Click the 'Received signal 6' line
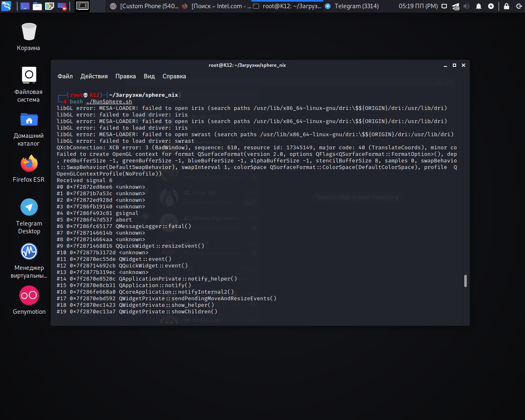Screen dimensions: 525x420 tap(84, 180)
